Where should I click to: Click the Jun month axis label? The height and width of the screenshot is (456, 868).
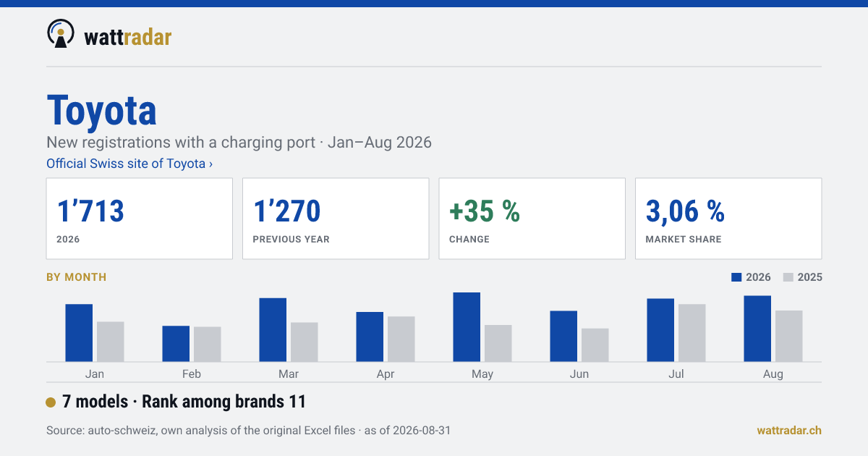point(579,374)
